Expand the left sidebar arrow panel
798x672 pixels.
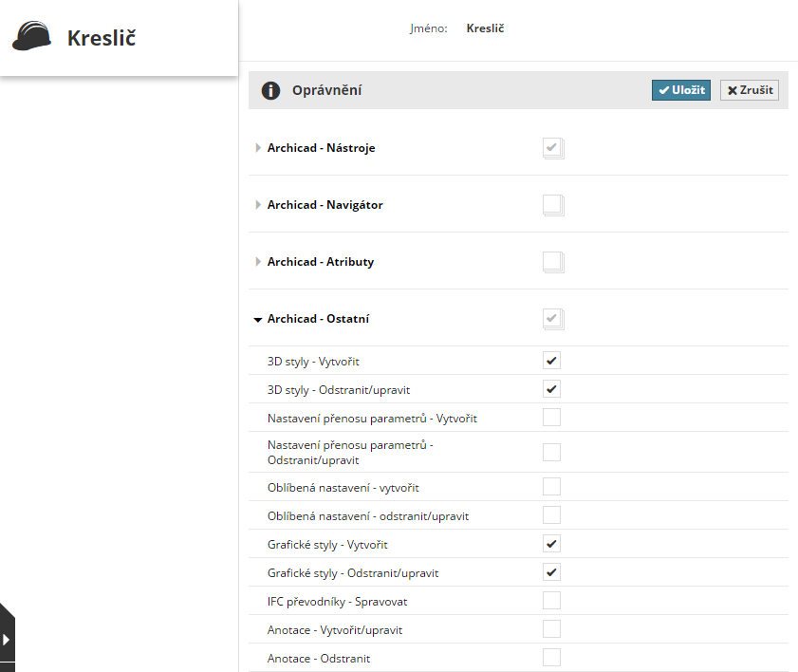coord(7,639)
